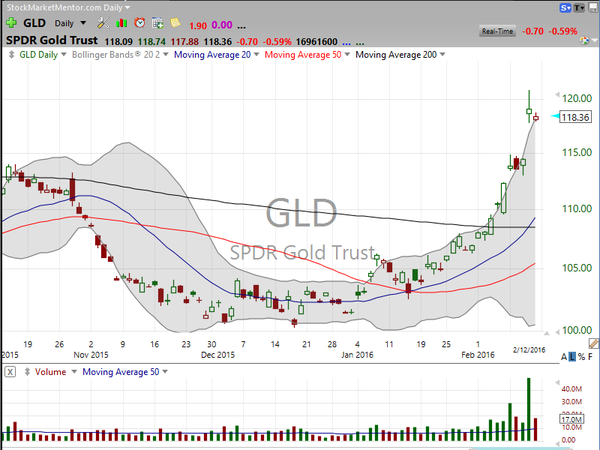Image resolution: width=600 pixels, height=450 pixels.
Task: Click the 2/12/2016 date label
Action: coord(529,349)
